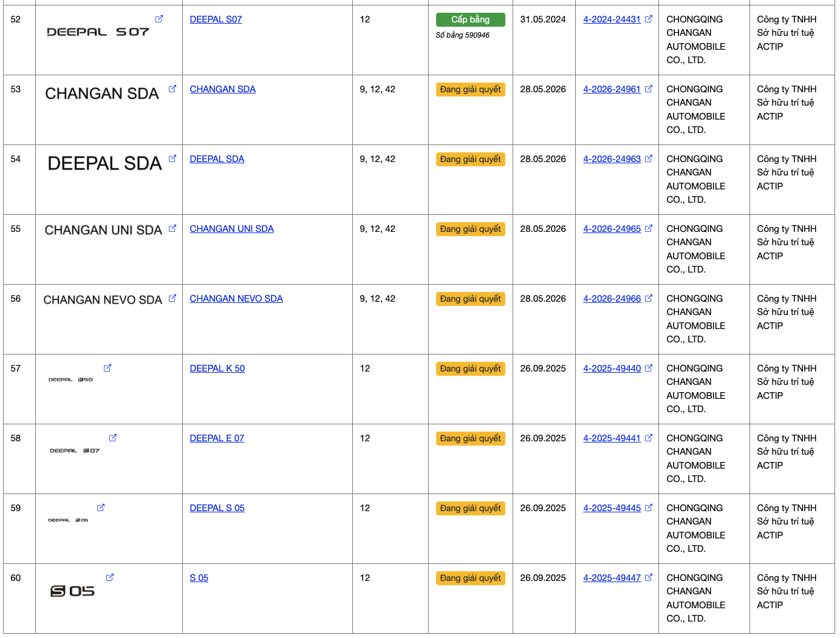Click row number "56"
The image size is (840, 638).
click(16, 299)
